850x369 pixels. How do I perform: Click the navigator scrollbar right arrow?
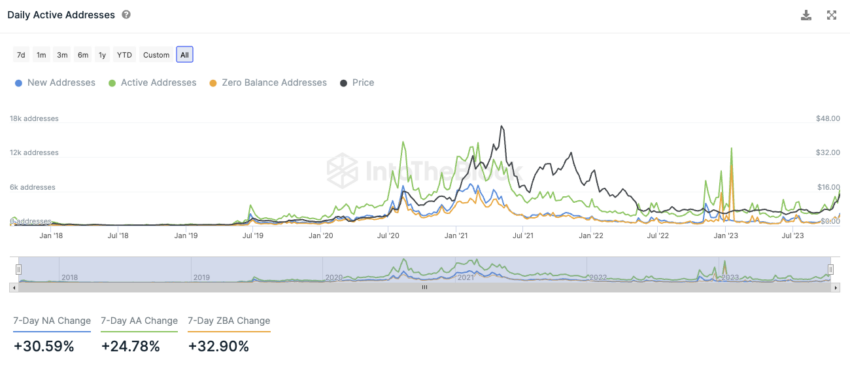click(x=836, y=288)
